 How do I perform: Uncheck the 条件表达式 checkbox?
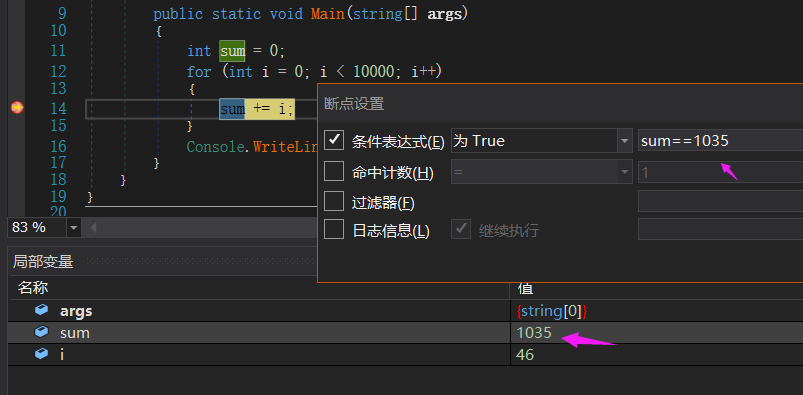coord(334,140)
